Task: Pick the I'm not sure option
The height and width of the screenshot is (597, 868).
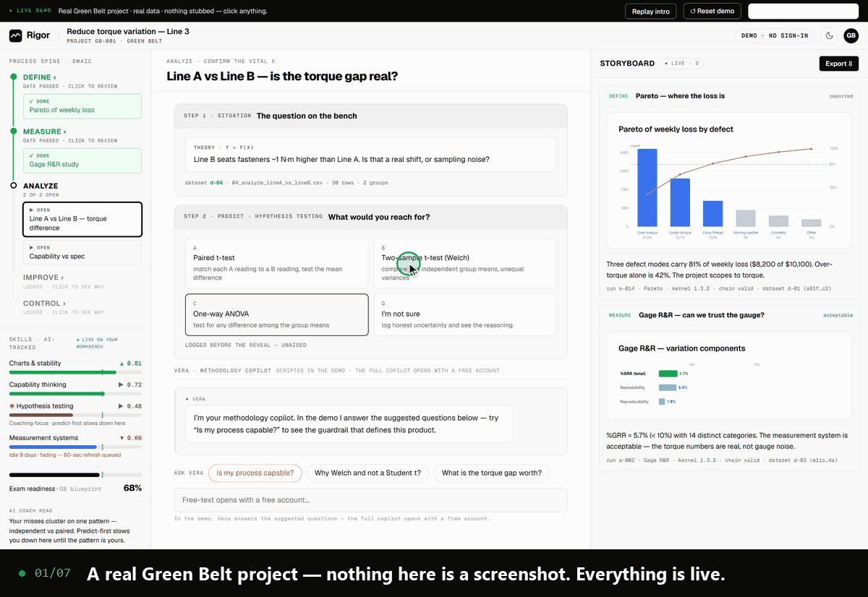Action: pos(465,315)
